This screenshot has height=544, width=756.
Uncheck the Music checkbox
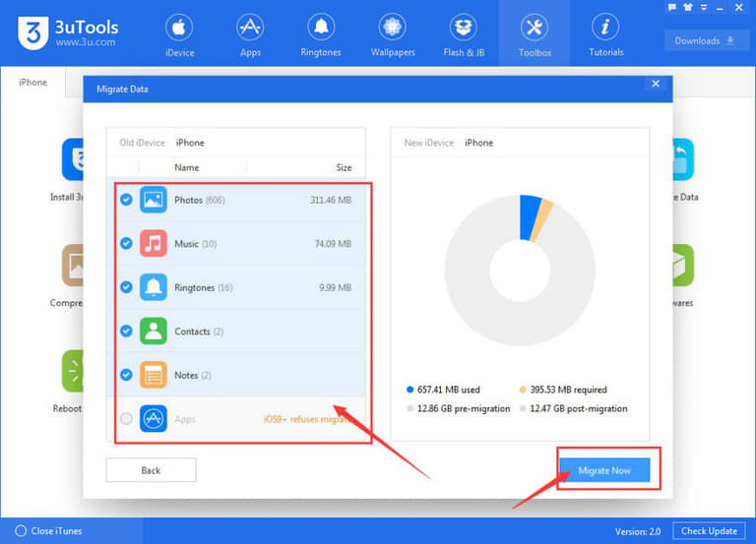(126, 243)
